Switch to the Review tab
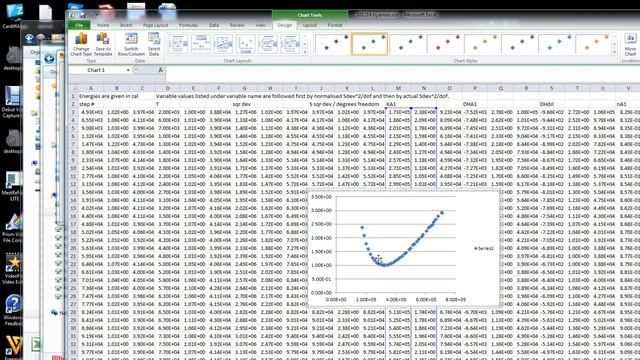 point(237,25)
